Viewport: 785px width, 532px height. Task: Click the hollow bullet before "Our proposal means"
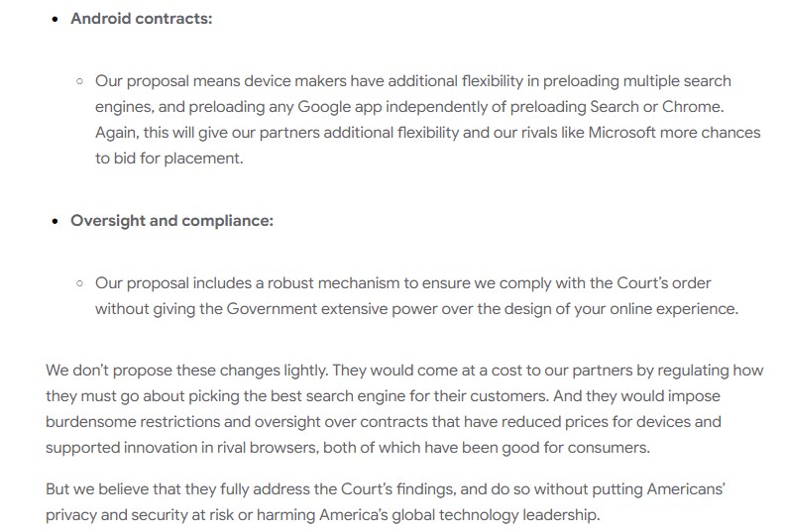[80, 81]
